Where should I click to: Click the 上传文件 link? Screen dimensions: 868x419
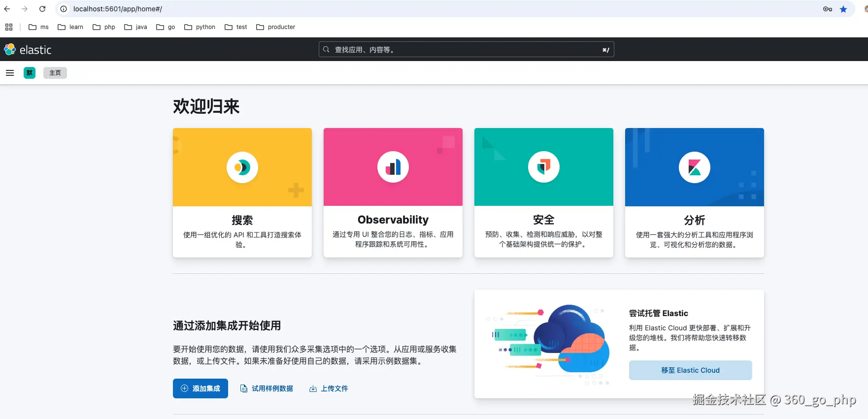coord(329,388)
